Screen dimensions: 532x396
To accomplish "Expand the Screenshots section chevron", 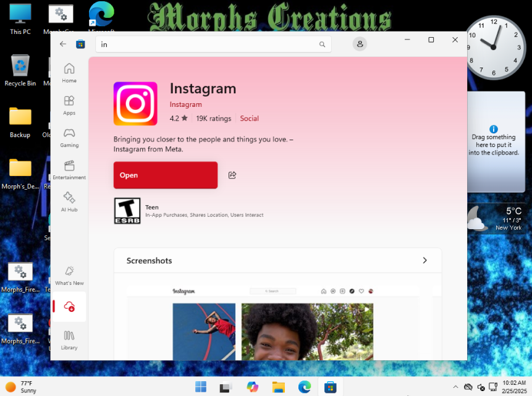I will point(424,260).
